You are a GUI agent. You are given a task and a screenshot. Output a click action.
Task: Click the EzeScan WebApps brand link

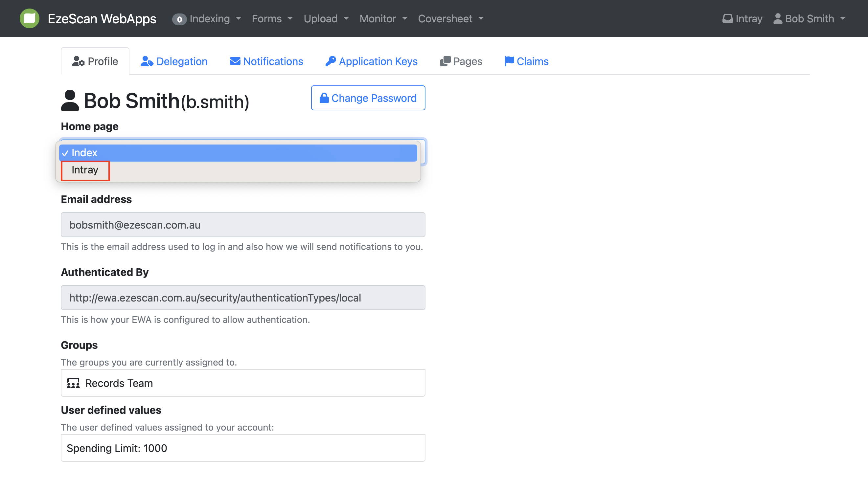click(x=102, y=19)
